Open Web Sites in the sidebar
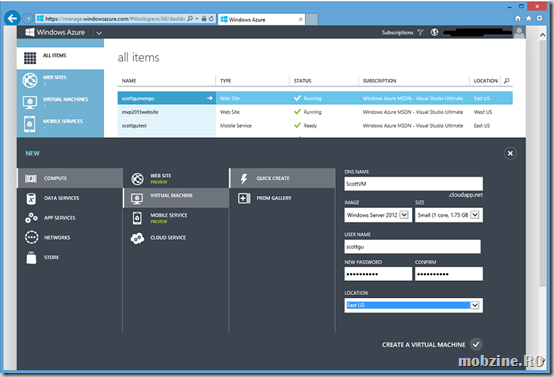The height and width of the screenshot is (377, 554). 60,80
